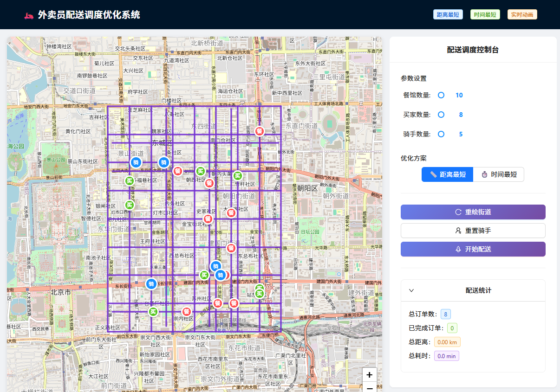Click the orange 实时动画 tag in header
Screen dimensions: 560x392
tap(522, 14)
